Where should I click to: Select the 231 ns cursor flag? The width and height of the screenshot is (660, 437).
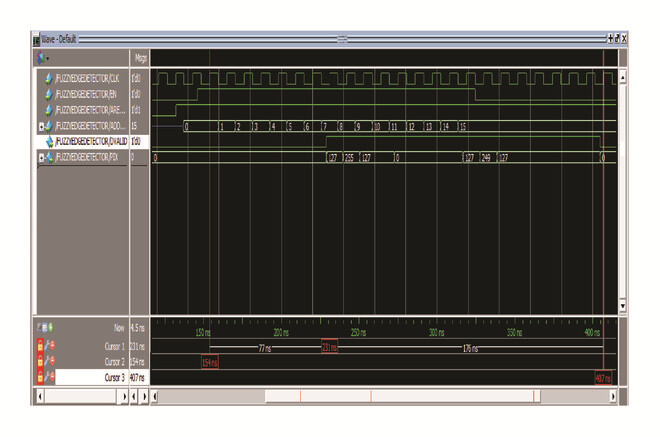[330, 347]
